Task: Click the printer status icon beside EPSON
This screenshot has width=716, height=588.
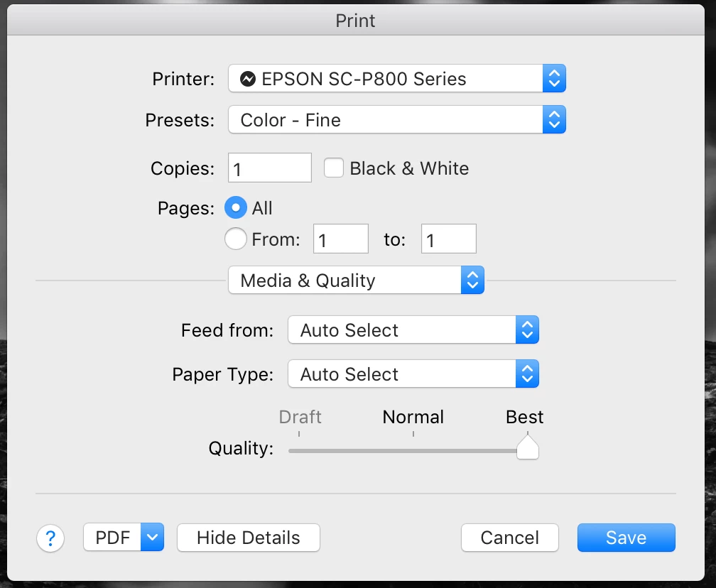Action: (x=248, y=79)
